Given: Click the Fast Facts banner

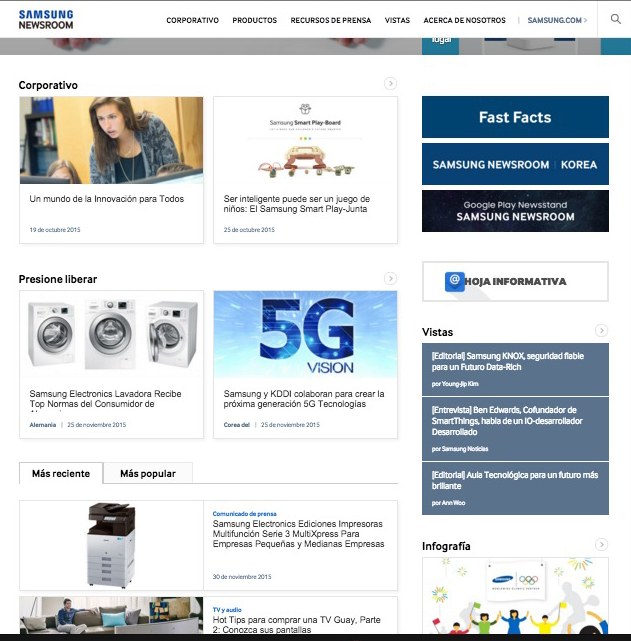Looking at the screenshot, I should coord(515,117).
